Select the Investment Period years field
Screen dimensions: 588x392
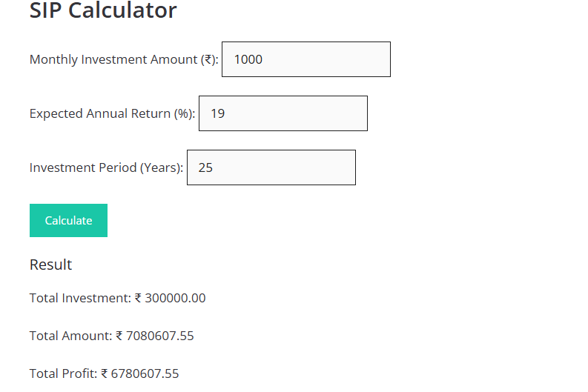[x=271, y=167]
